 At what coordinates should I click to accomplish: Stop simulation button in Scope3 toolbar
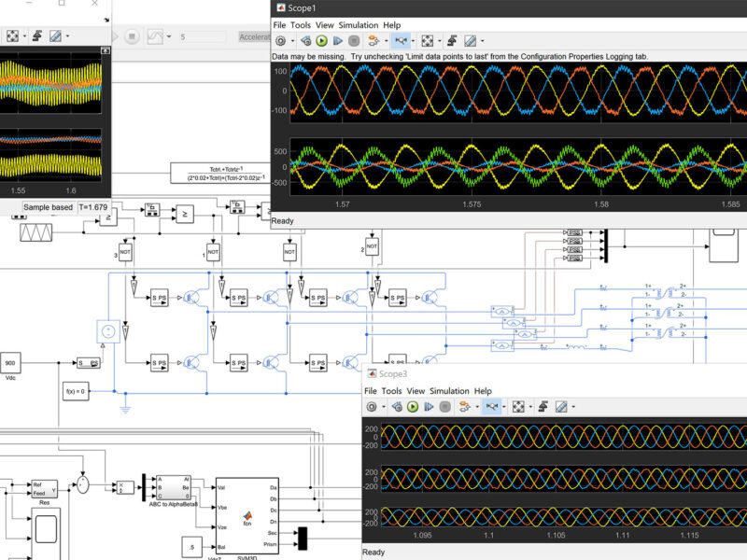pyautogui.click(x=445, y=407)
